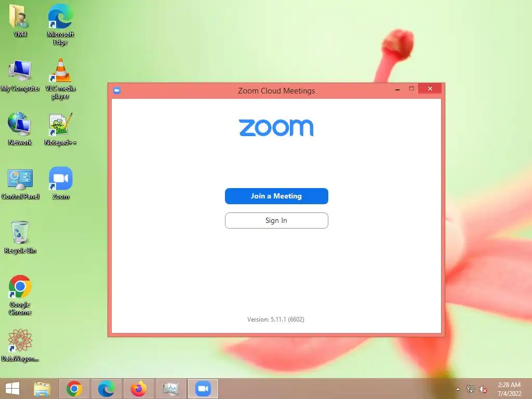
Task: Click the Join a Meeting button
Action: [276, 196]
